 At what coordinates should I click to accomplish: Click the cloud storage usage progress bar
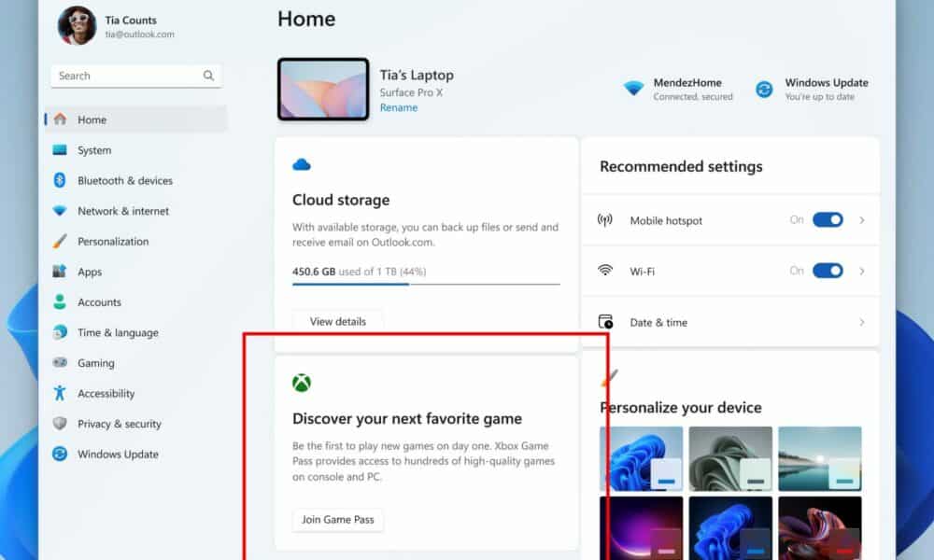pos(426,285)
